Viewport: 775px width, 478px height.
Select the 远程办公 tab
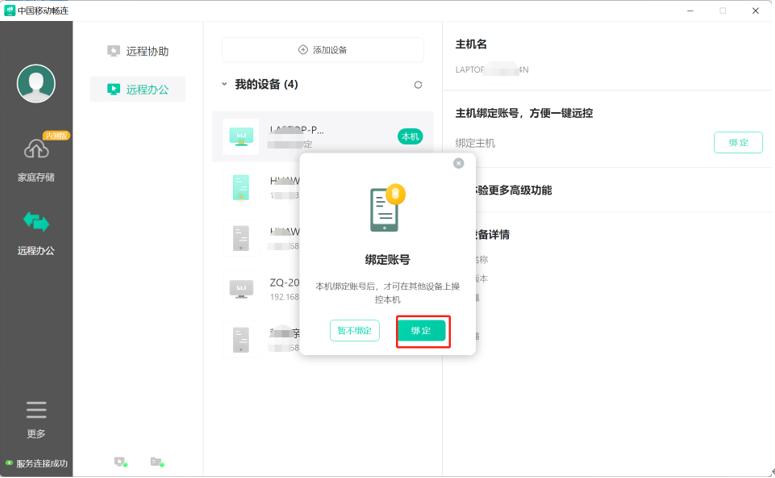pos(138,89)
